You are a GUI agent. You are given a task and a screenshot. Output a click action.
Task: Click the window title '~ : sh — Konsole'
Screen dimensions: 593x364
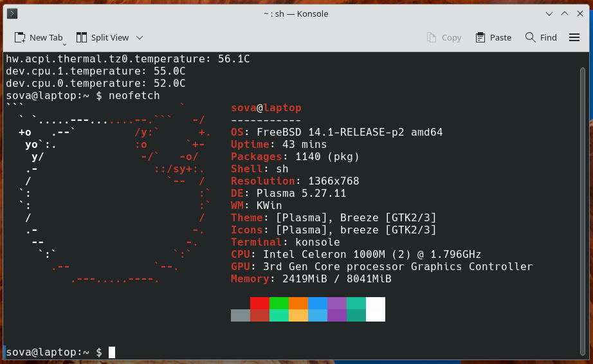tap(296, 14)
